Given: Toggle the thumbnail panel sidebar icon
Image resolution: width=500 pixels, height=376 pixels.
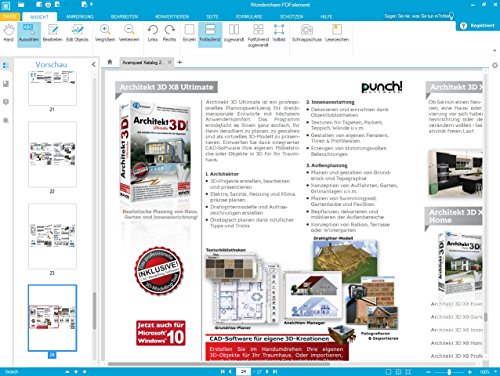Looking at the screenshot, I should click(x=6, y=65).
